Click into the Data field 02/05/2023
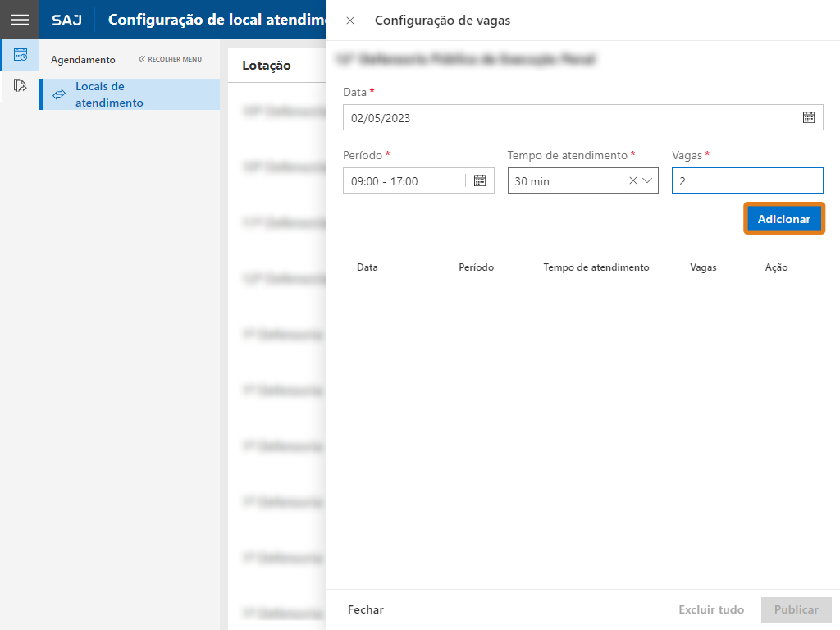This screenshot has width=840, height=630. [x=583, y=117]
